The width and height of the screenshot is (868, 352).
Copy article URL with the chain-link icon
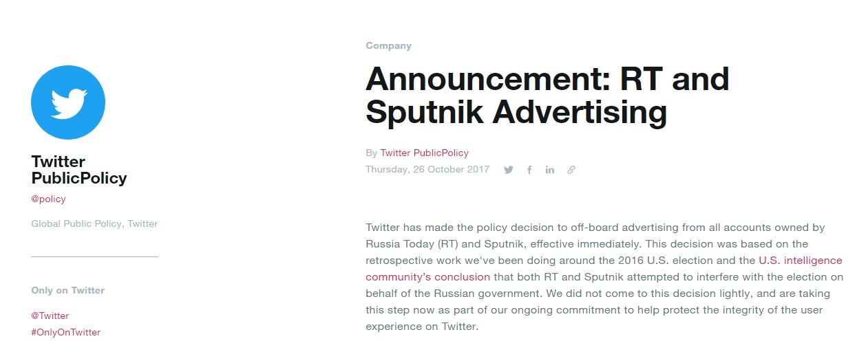tap(571, 170)
